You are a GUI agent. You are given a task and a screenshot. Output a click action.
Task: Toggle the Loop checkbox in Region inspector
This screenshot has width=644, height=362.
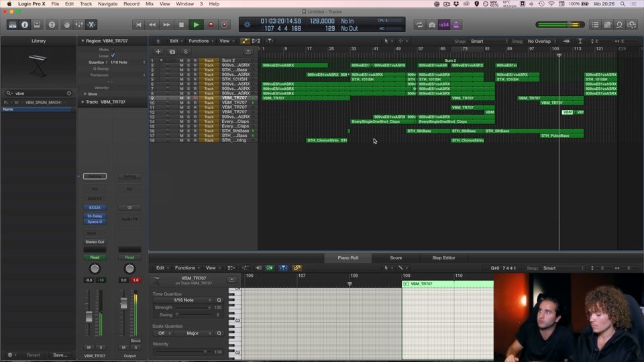click(x=113, y=56)
